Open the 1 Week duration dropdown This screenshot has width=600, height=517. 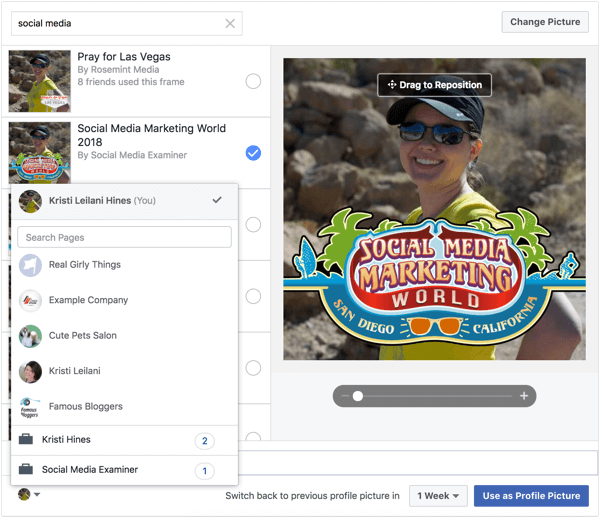tap(438, 496)
